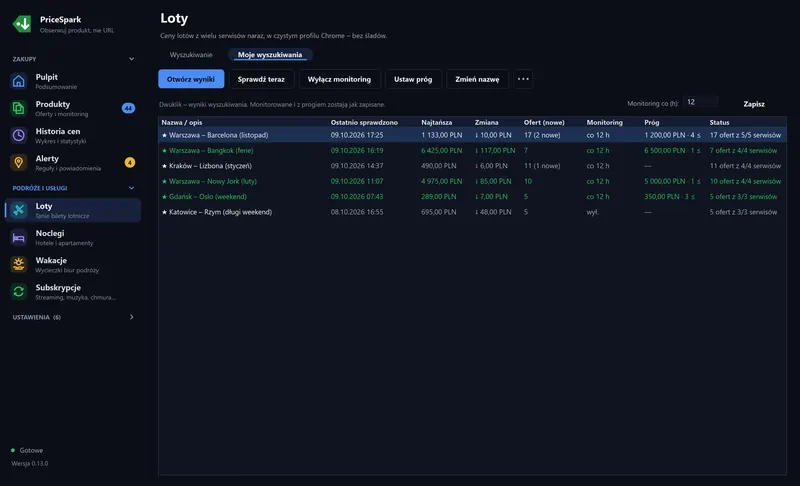Select Warszawa – Barcelona (listopad) row name
This screenshot has width=800, height=486.
[x=218, y=135]
